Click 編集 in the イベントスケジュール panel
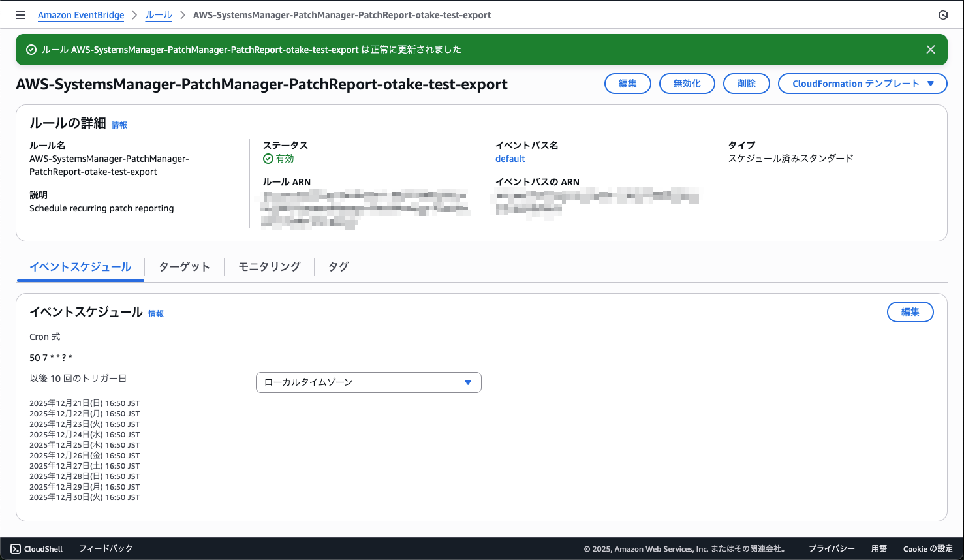964x560 pixels. 910,312
